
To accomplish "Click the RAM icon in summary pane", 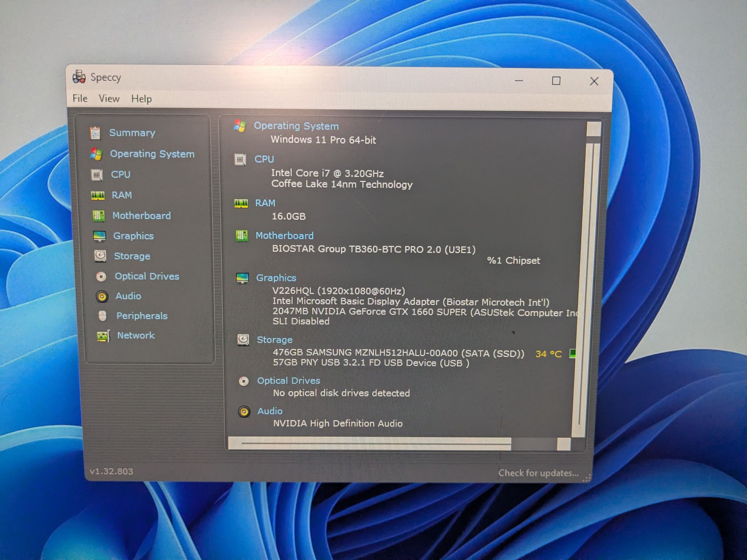I will [241, 203].
